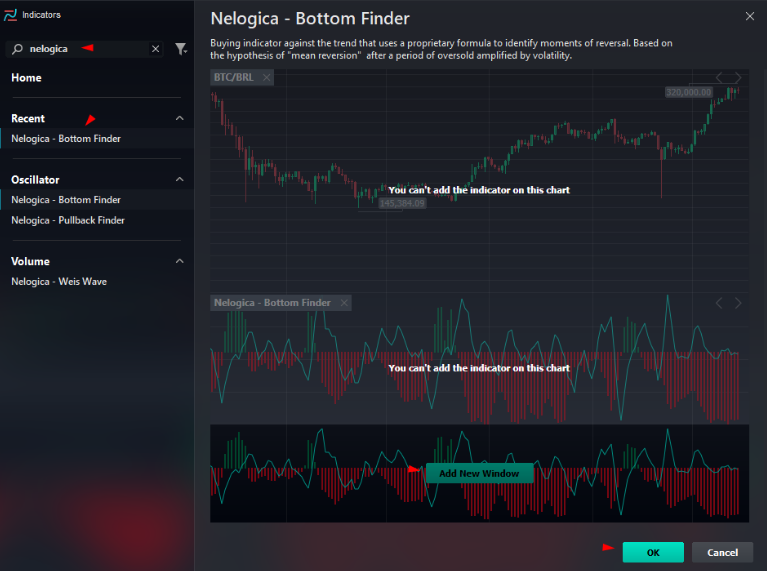Image resolution: width=767 pixels, height=571 pixels.
Task: Close the Nelogica Bottom Finder dialog
Action: 749,16
